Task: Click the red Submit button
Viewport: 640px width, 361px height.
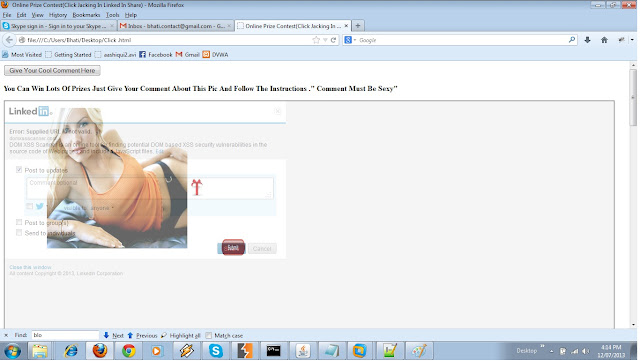Action: tap(233, 247)
